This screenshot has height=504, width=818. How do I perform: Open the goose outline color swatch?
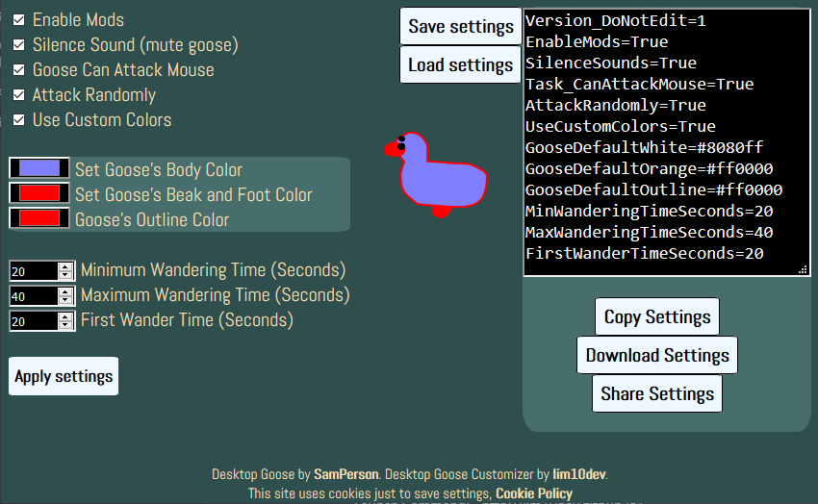pyautogui.click(x=39, y=218)
